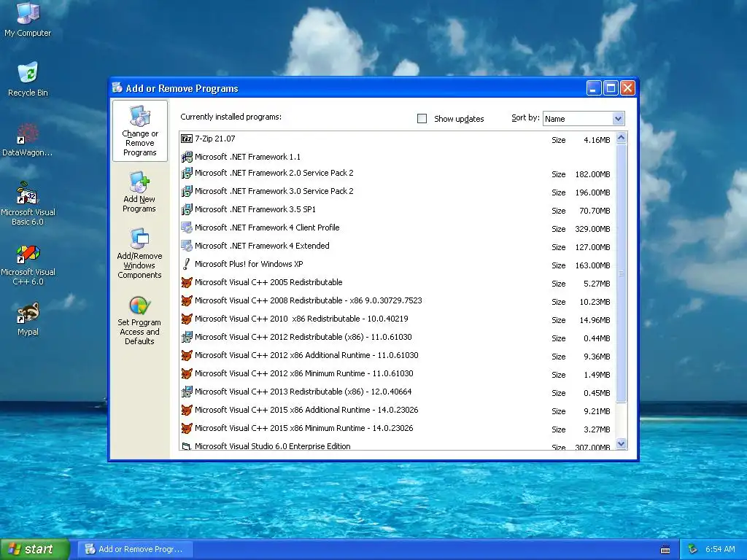Click the Microsoft Plus! for Windows XP icon
Screen dimensions: 747x560
[x=187, y=264]
